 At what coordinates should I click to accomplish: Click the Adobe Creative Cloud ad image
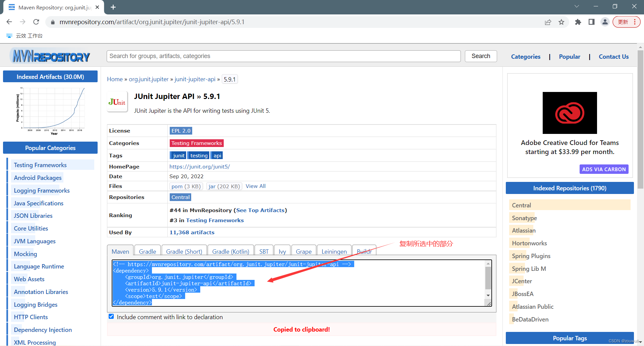(x=570, y=113)
